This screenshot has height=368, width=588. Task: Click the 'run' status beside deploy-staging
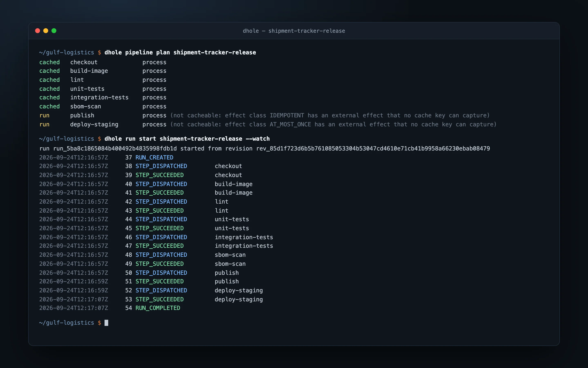45,124
